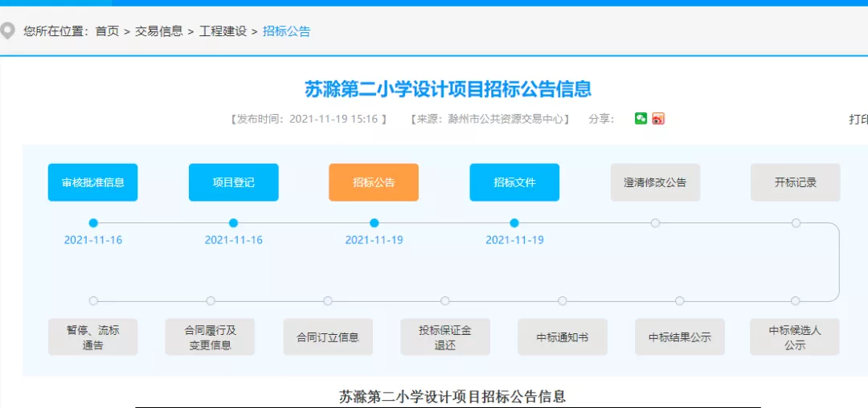868x408 pixels.
Task: Select the 暂停、流标通告 button
Action: click(92, 337)
